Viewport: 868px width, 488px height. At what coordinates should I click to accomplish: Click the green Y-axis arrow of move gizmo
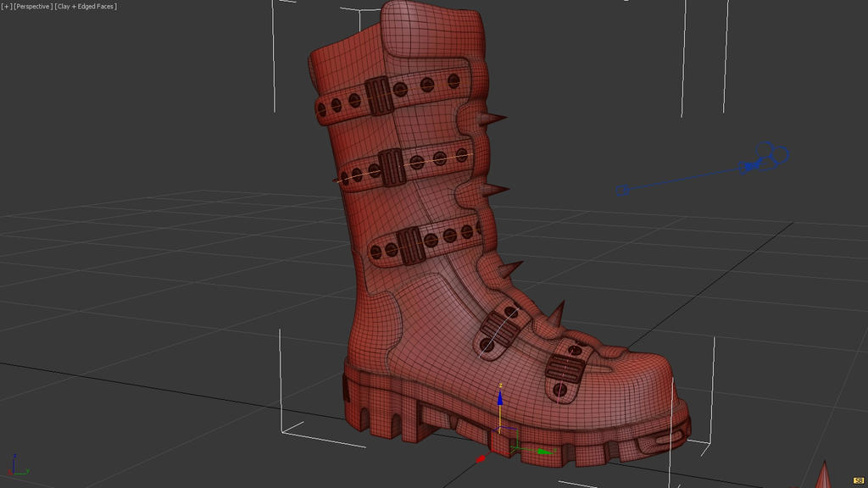point(545,452)
